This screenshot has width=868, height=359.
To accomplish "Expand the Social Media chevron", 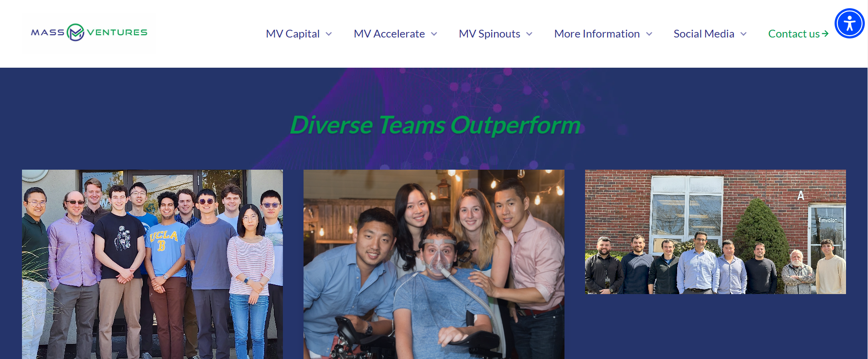I will pos(743,34).
